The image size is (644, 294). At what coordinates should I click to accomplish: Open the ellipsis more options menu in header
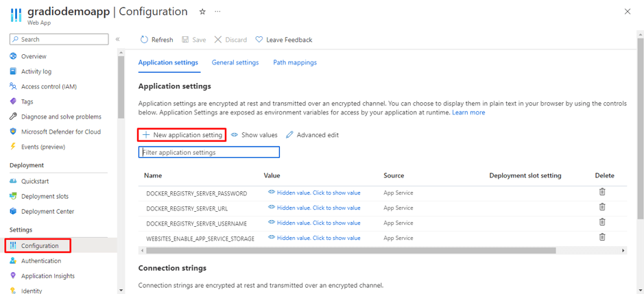click(x=218, y=12)
